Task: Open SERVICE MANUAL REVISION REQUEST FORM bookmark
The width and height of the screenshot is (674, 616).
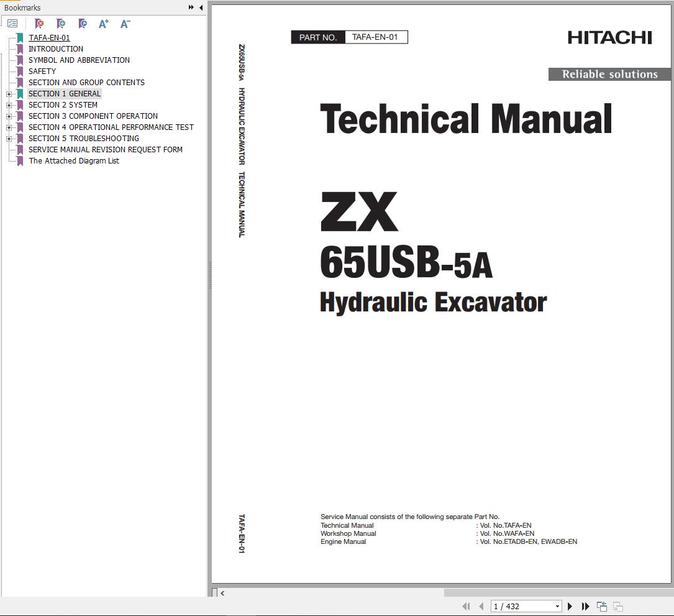Action: pos(106,150)
